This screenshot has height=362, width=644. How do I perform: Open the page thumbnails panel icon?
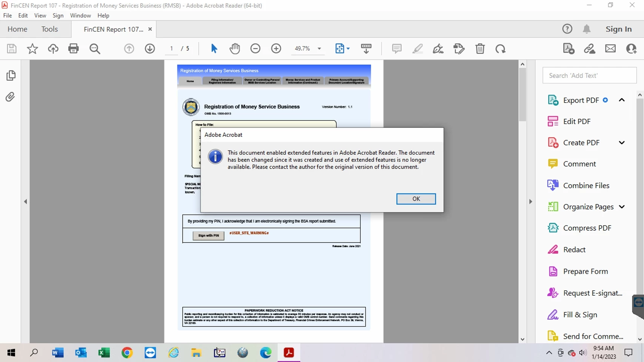click(x=11, y=75)
